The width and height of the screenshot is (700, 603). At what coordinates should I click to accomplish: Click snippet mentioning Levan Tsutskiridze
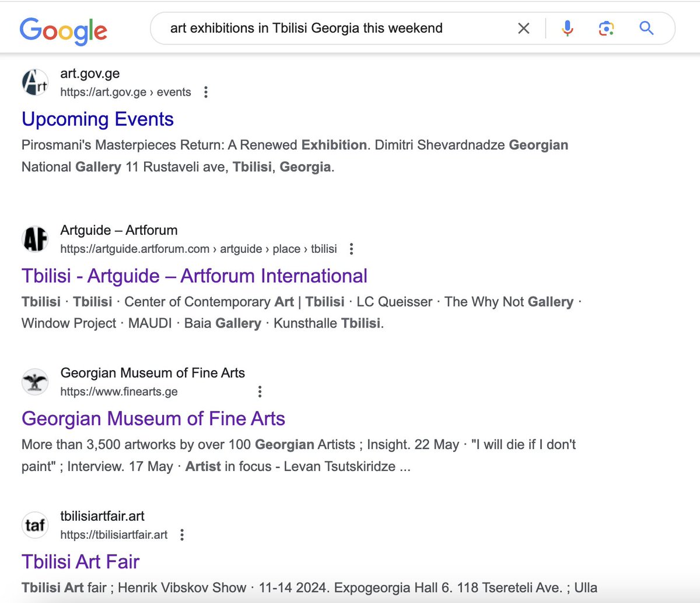pos(299,455)
